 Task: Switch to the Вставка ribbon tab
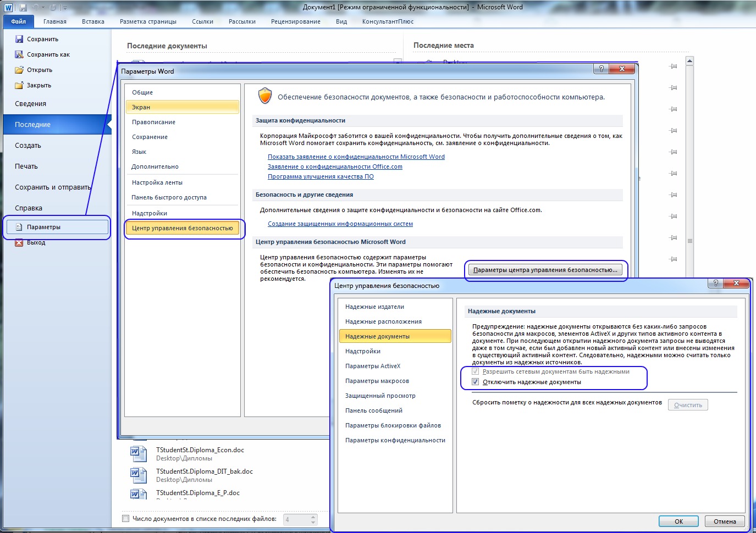tap(93, 21)
